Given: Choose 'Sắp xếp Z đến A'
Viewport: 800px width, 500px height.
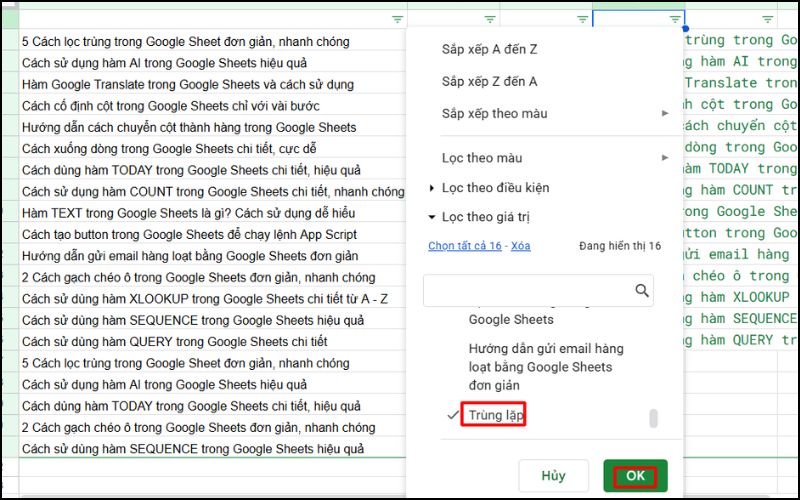Looking at the screenshot, I should (489, 81).
